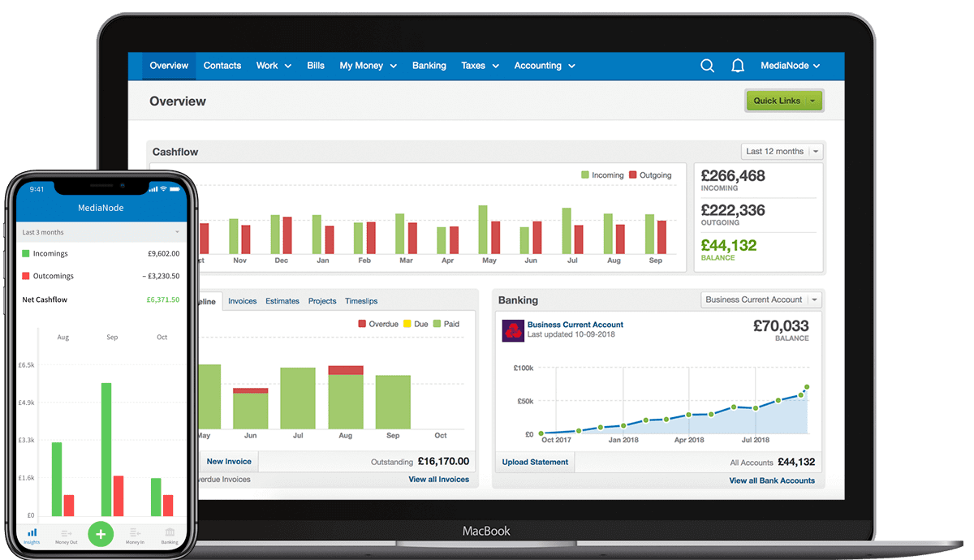The image size is (974, 560).
Task: Click the NatWest bank logo beside Business Current Account
Action: 513,330
